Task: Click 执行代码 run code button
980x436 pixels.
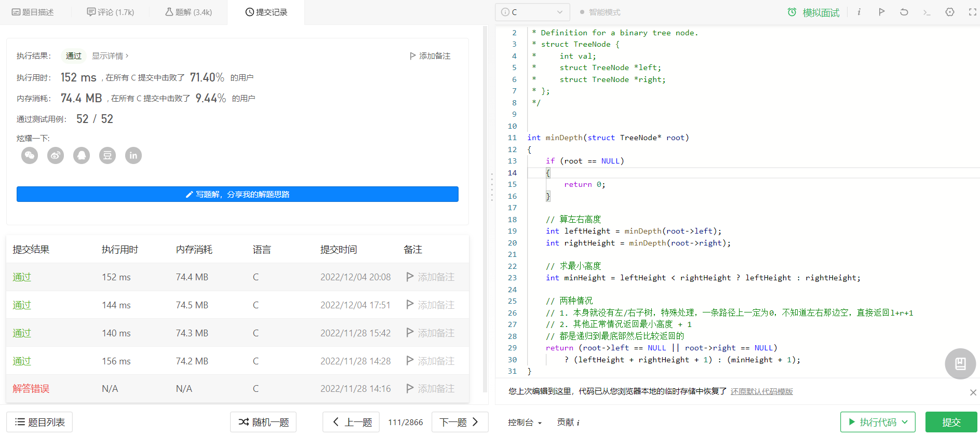Action: click(878, 422)
